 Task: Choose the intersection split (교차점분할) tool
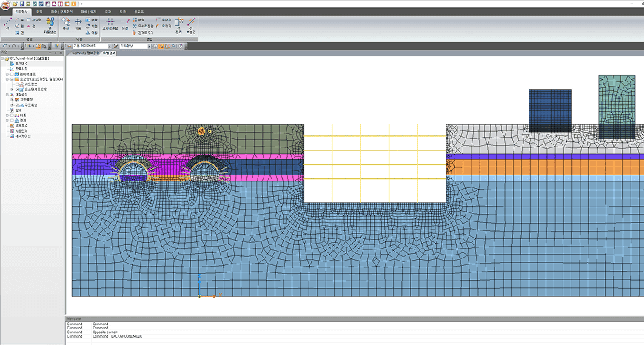tap(110, 24)
